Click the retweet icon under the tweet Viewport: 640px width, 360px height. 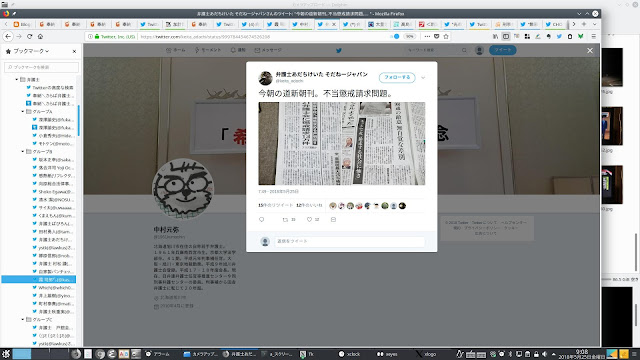tap(285, 220)
